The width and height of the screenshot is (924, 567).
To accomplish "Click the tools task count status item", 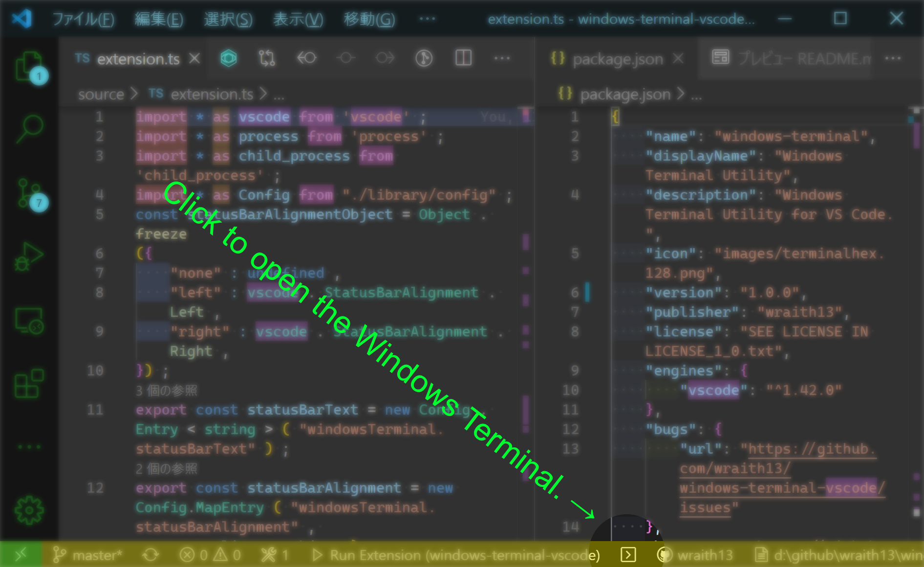I will [x=275, y=555].
